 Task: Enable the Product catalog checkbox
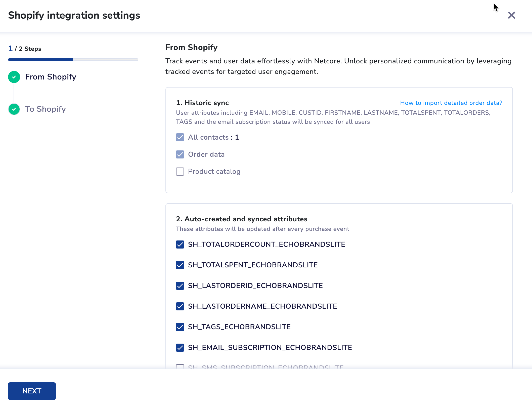click(x=180, y=172)
